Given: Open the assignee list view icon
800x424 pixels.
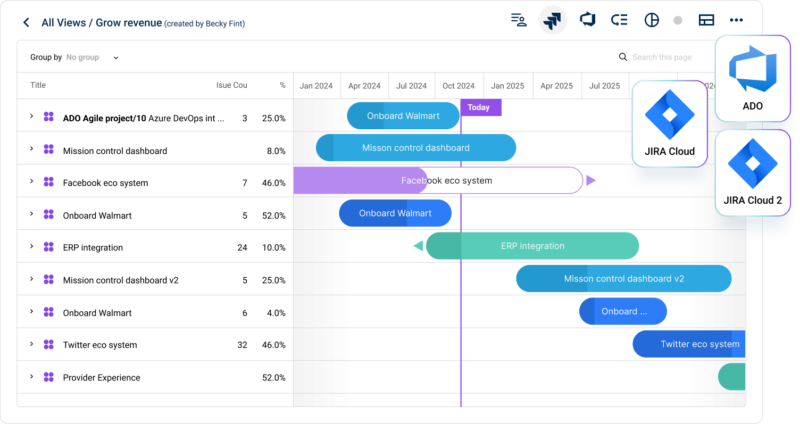Looking at the screenshot, I should click(x=519, y=20).
